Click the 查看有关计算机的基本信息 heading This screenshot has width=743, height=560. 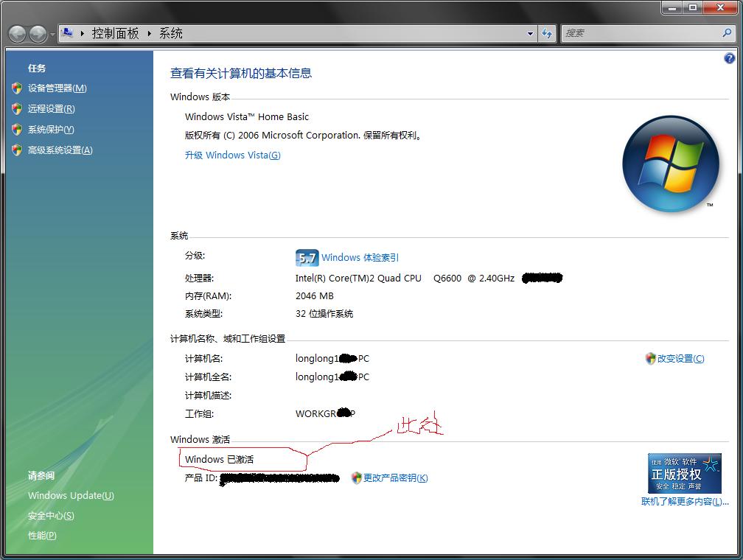pyautogui.click(x=241, y=73)
